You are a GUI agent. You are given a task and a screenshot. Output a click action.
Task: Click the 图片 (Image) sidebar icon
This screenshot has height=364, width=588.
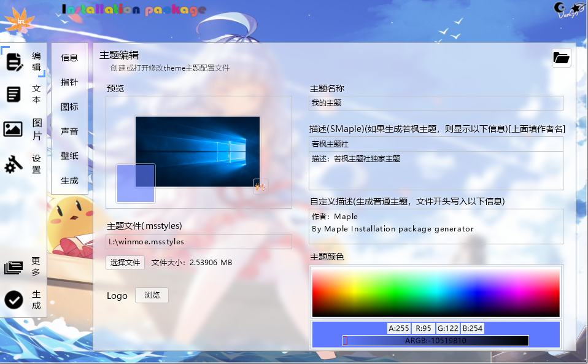[14, 130]
